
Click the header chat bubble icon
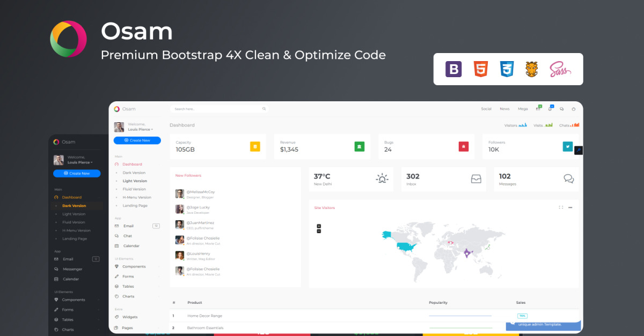561,109
